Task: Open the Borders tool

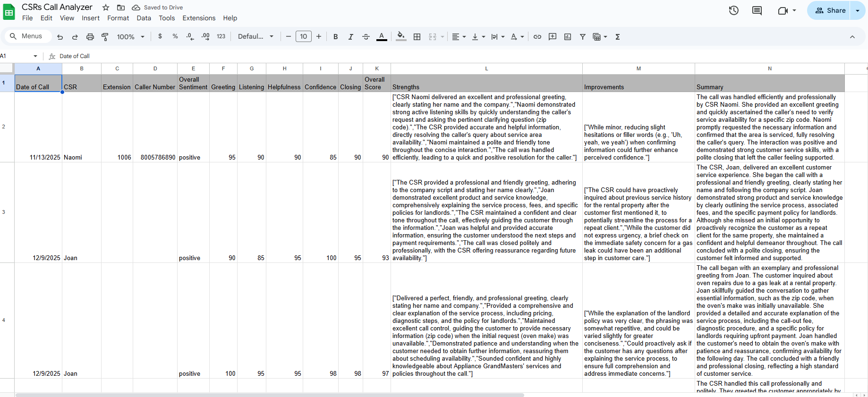Action: coord(417,37)
